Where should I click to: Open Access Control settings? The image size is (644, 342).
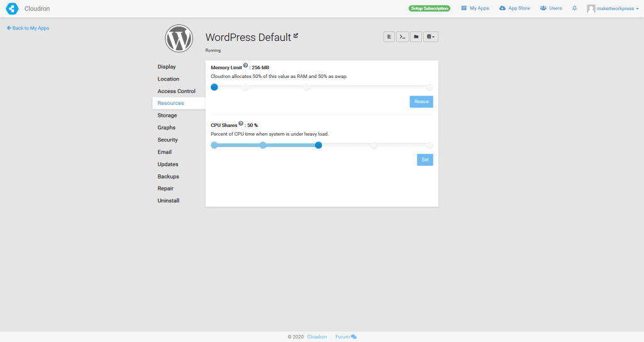(177, 91)
